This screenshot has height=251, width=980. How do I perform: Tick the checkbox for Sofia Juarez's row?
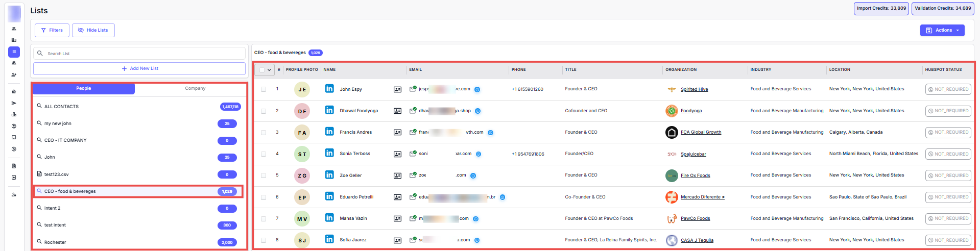(x=264, y=240)
